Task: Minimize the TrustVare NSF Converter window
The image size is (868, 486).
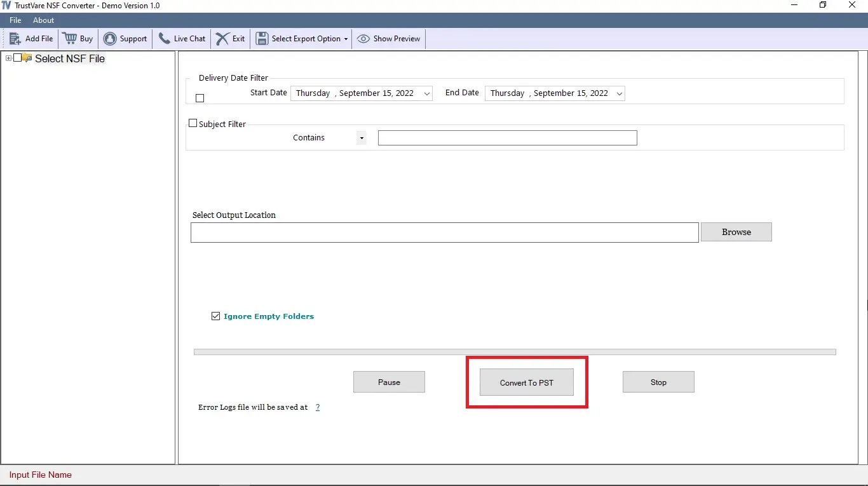Action: tap(794, 5)
